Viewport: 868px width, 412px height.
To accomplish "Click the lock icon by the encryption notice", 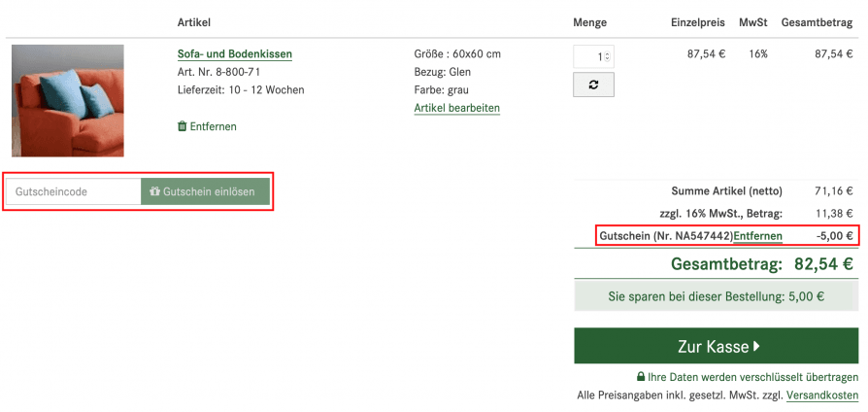I will pyautogui.click(x=640, y=377).
